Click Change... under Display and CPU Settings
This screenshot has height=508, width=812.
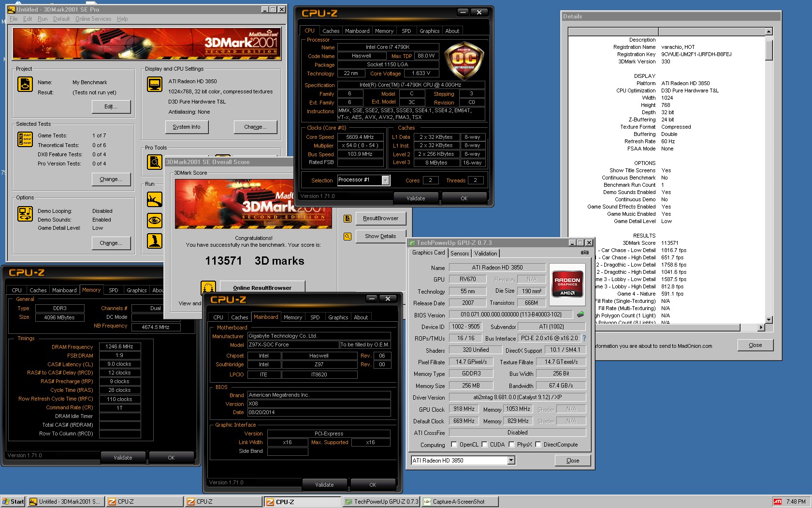click(255, 127)
